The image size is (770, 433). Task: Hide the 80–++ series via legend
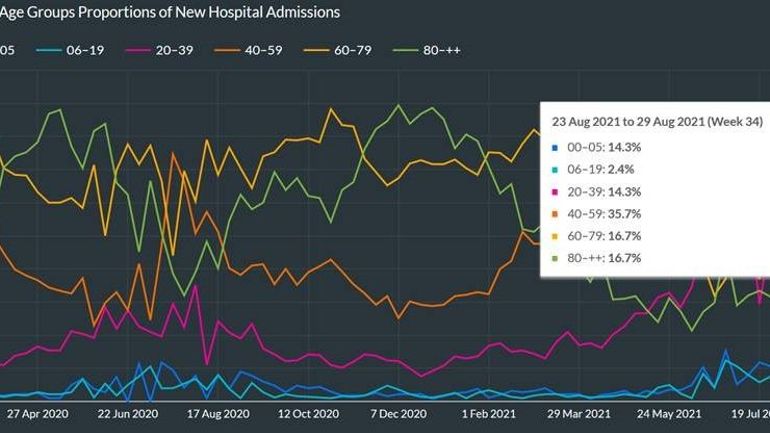click(x=427, y=50)
